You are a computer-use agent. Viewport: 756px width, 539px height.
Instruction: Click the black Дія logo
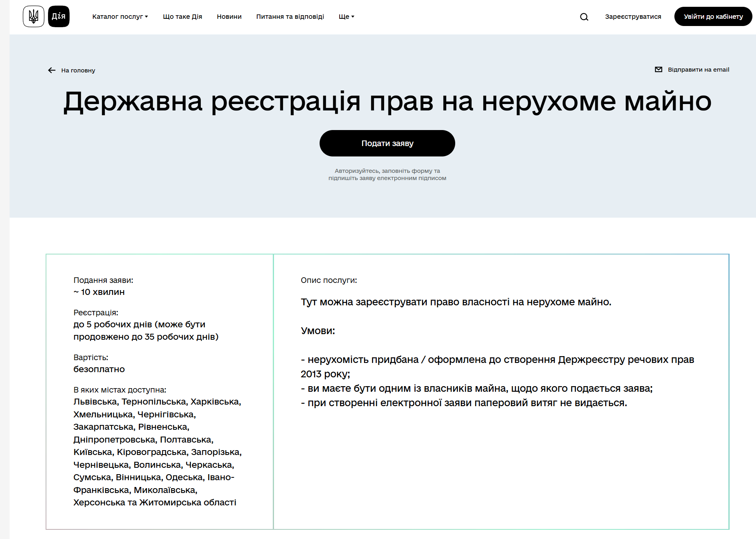pyautogui.click(x=59, y=16)
